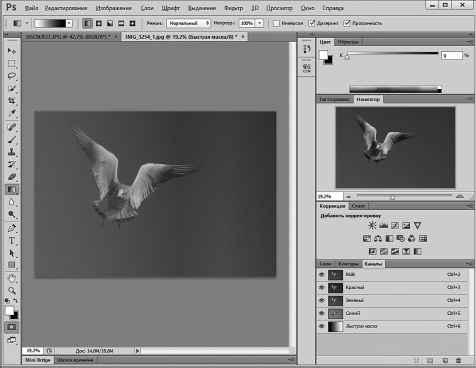
Task: Select the Eyedropper tool
Action: (x=12, y=113)
